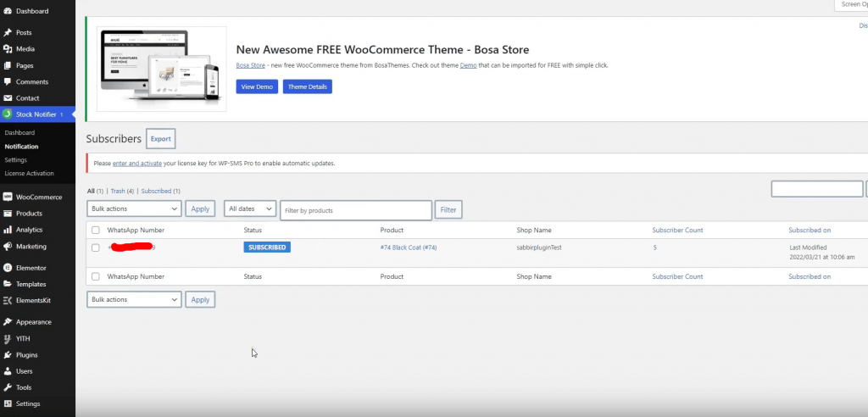Click the ElementsKit icon

point(7,300)
